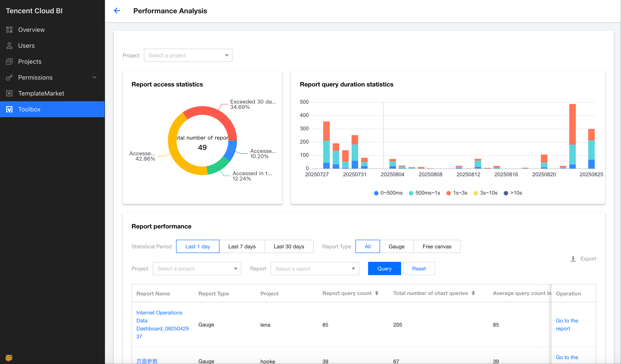Open the Select a report dropdown
The height and width of the screenshot is (364, 621).
point(315,268)
